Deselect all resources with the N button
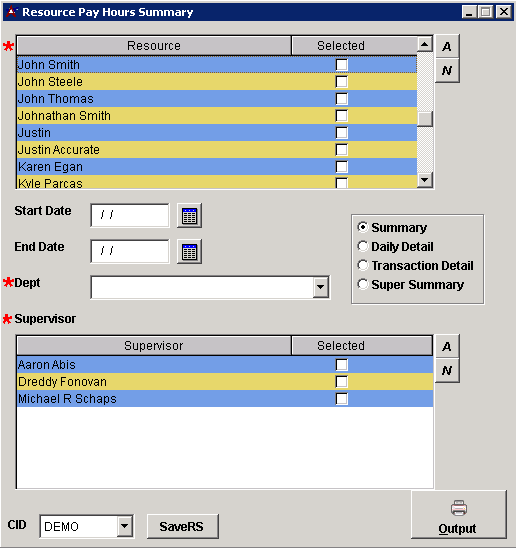 coord(447,71)
